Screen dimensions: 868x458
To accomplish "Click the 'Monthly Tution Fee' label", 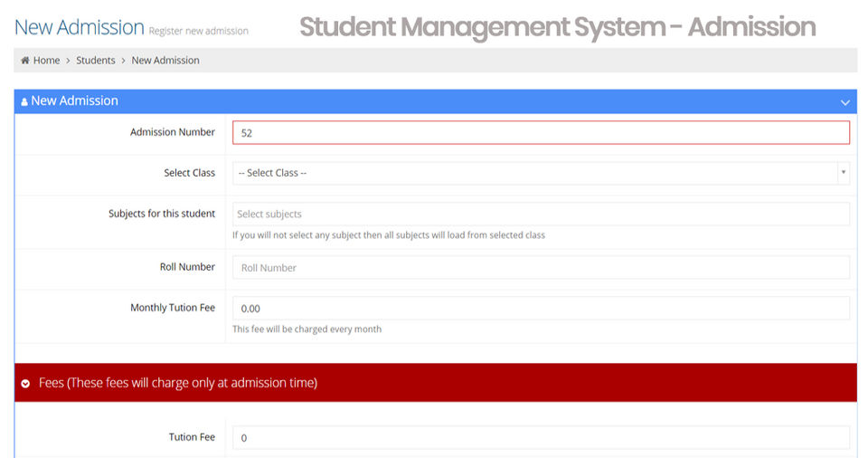I will pos(172,308).
